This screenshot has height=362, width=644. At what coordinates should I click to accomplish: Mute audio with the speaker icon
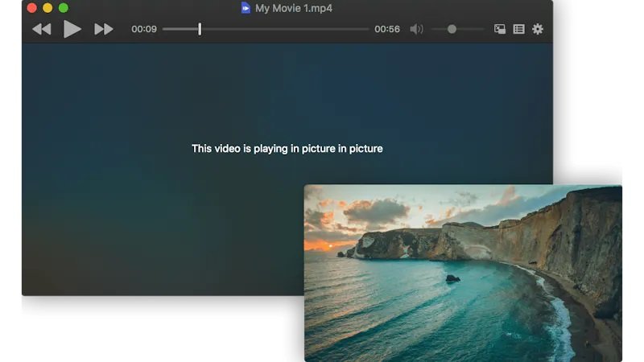(x=416, y=29)
